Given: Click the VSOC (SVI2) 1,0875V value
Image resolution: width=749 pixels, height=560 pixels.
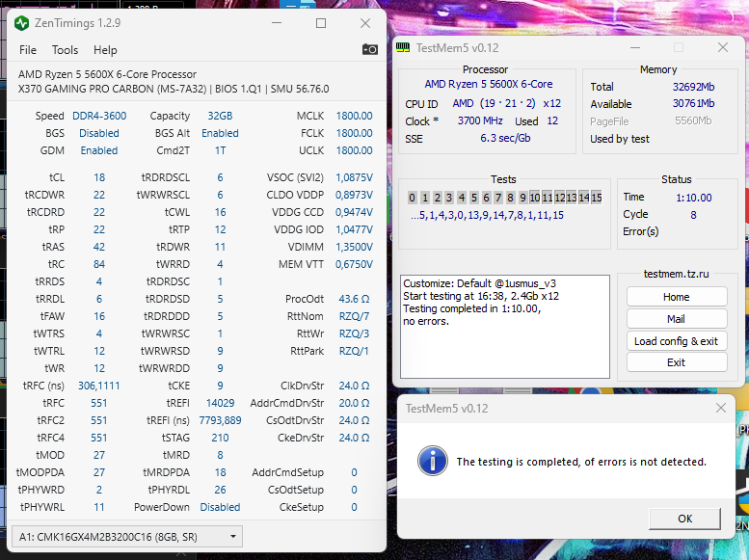Looking at the screenshot, I should coord(354,177).
